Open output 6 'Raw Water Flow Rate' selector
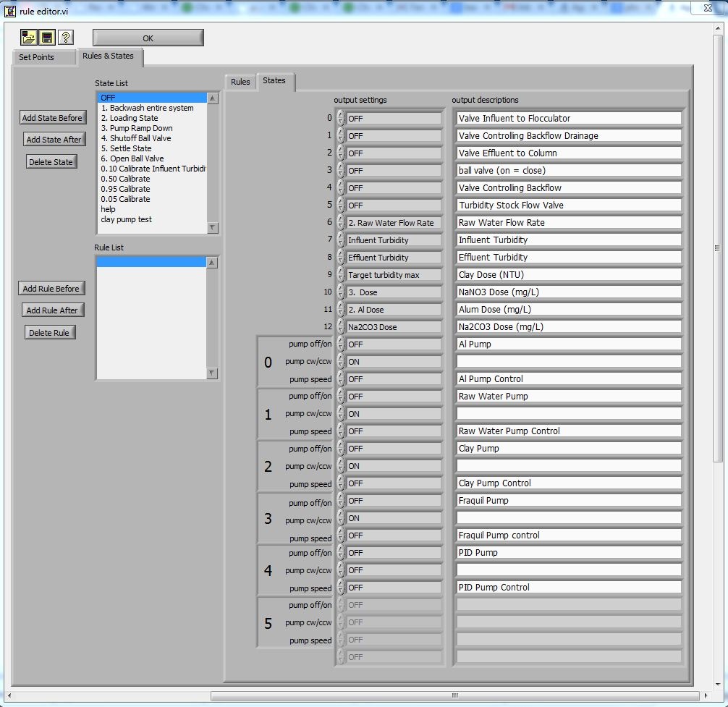Viewport: 728px width, 707px height. (394, 223)
